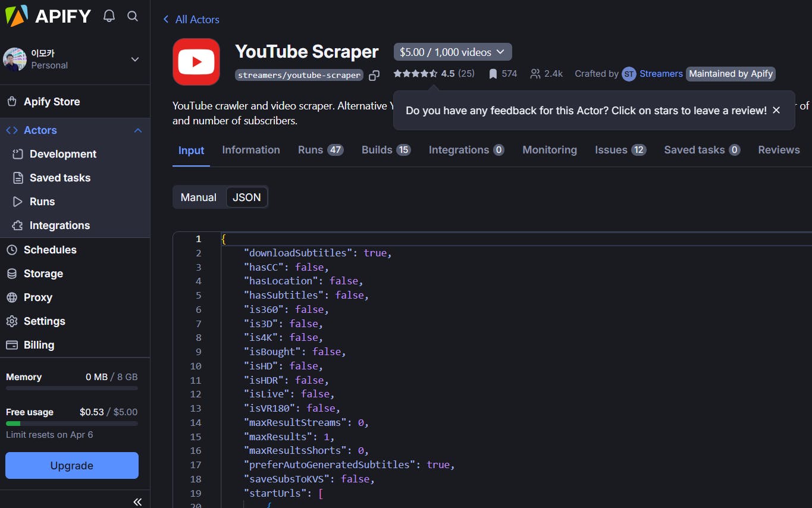Click the Integrations puzzle icon

coord(18,225)
